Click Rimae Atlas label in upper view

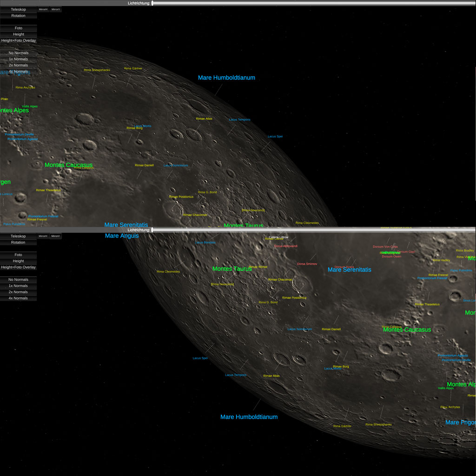point(204,119)
